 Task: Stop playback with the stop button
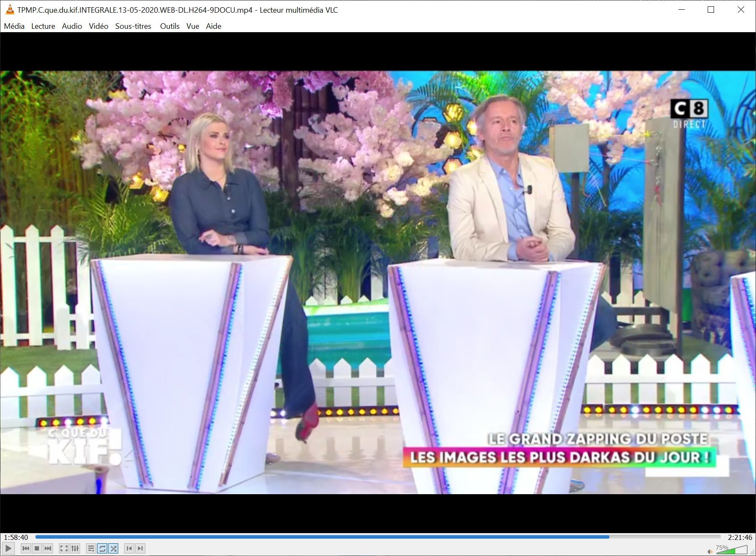pos(37,548)
